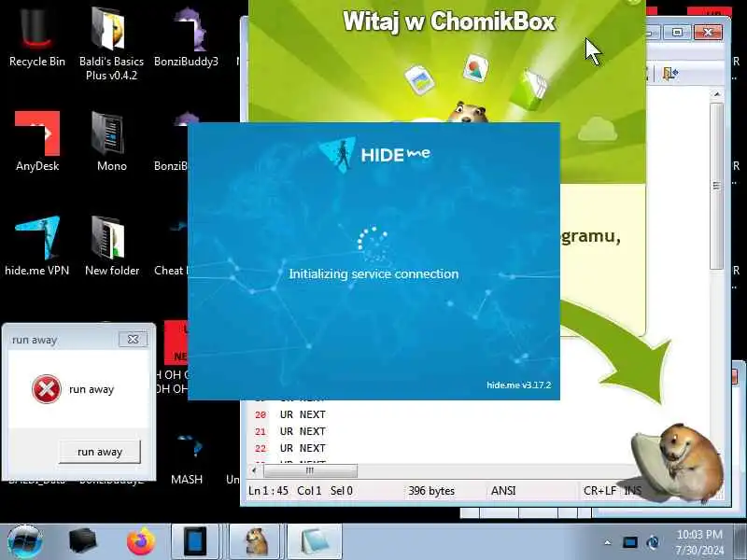Viewport: 747px width, 560px height.
Task: Click Col 1 status bar field
Action: click(309, 491)
